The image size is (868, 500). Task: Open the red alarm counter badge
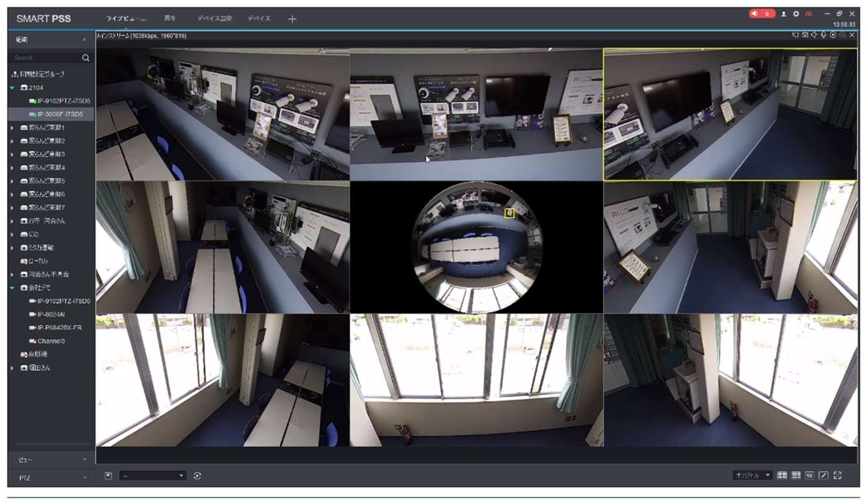[762, 14]
